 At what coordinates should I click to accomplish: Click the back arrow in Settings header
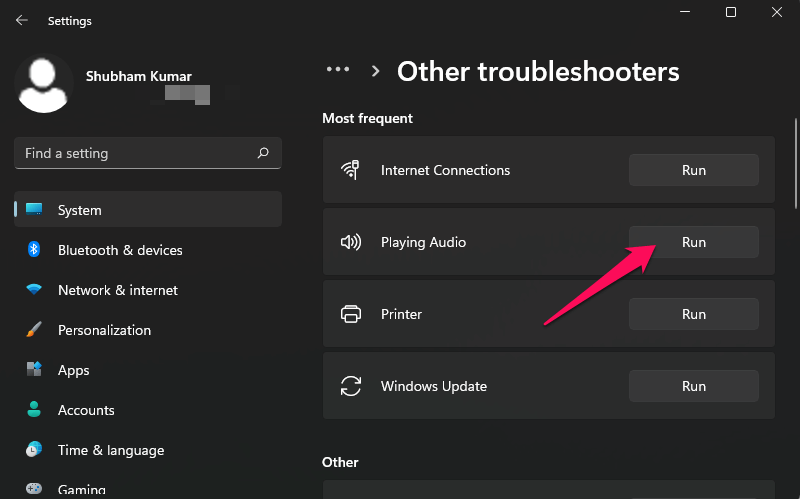coord(22,20)
